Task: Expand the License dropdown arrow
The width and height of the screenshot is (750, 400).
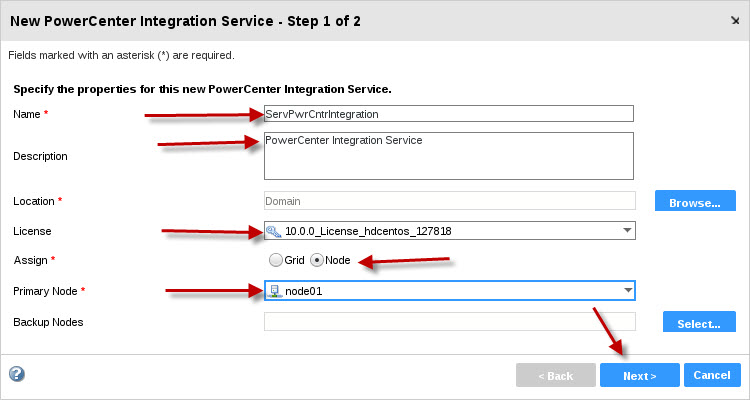Action: [628, 231]
